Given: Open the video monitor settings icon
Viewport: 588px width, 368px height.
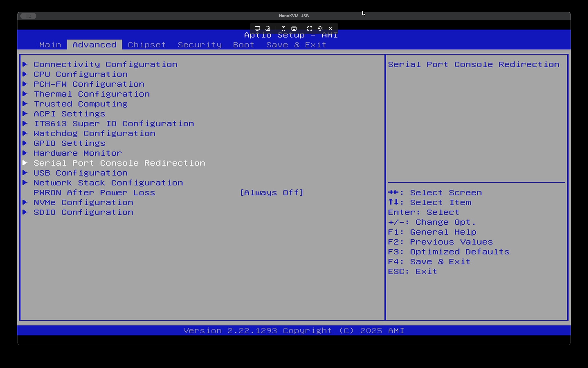Looking at the screenshot, I should [x=257, y=28].
